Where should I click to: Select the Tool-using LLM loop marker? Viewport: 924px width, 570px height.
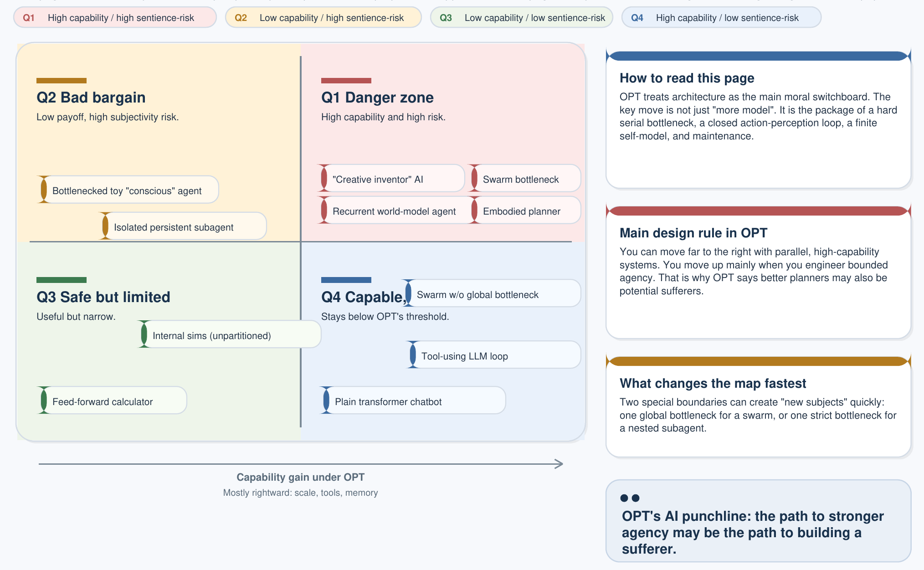[466, 356]
